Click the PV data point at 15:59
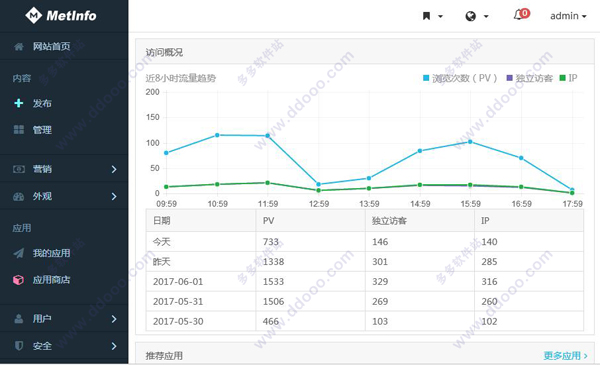 pyautogui.click(x=470, y=142)
